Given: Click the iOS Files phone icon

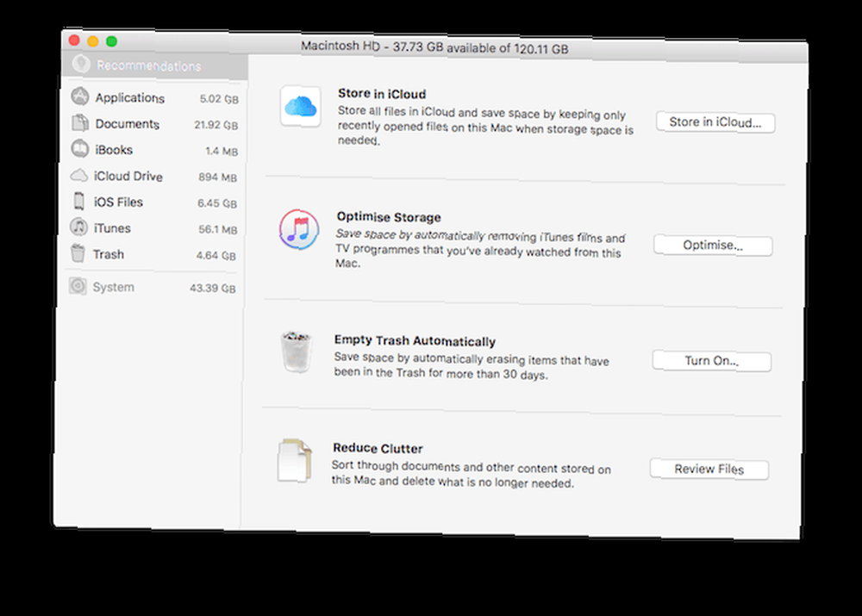Looking at the screenshot, I should tap(79, 201).
